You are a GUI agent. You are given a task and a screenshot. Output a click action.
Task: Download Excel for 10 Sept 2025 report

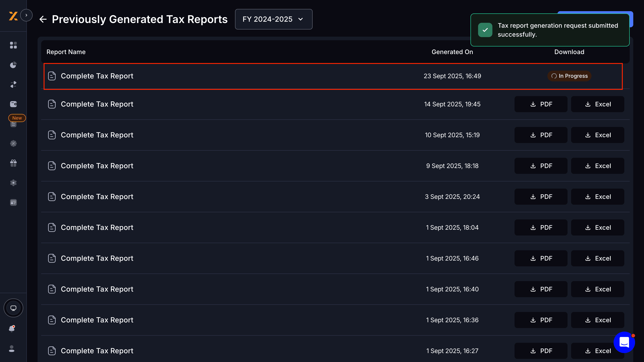[597, 135]
